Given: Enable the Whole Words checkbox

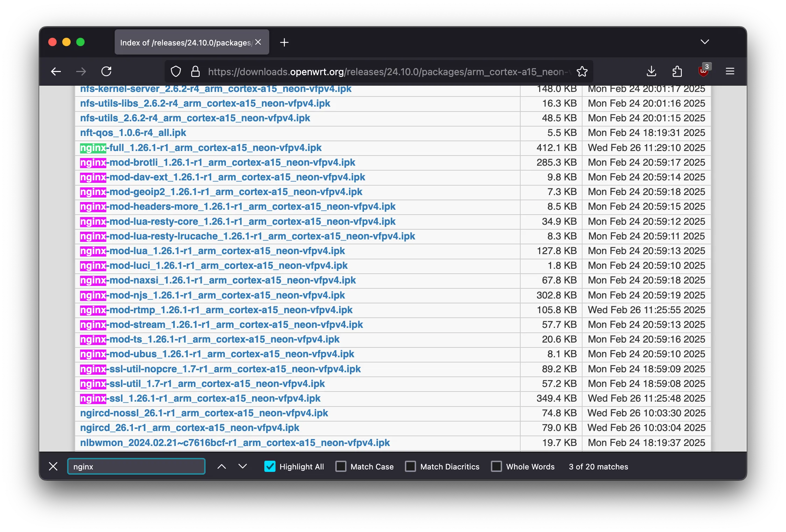Looking at the screenshot, I should pos(496,467).
